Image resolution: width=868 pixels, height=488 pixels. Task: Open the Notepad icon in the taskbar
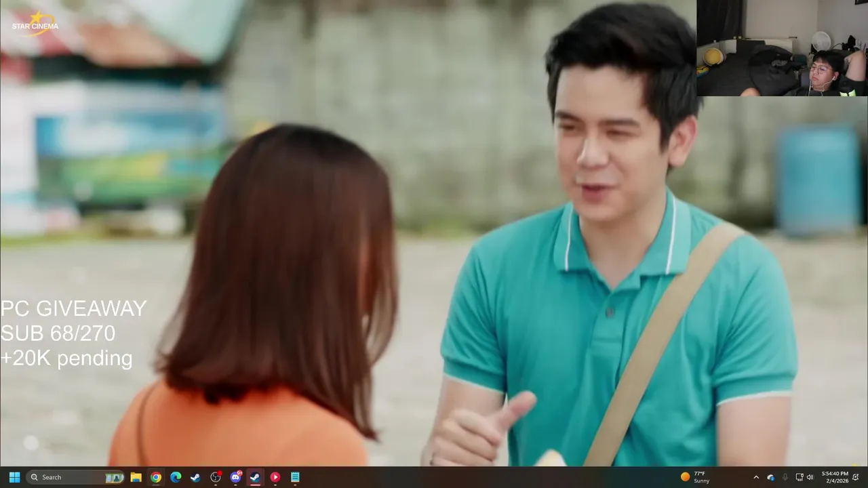[x=295, y=477]
